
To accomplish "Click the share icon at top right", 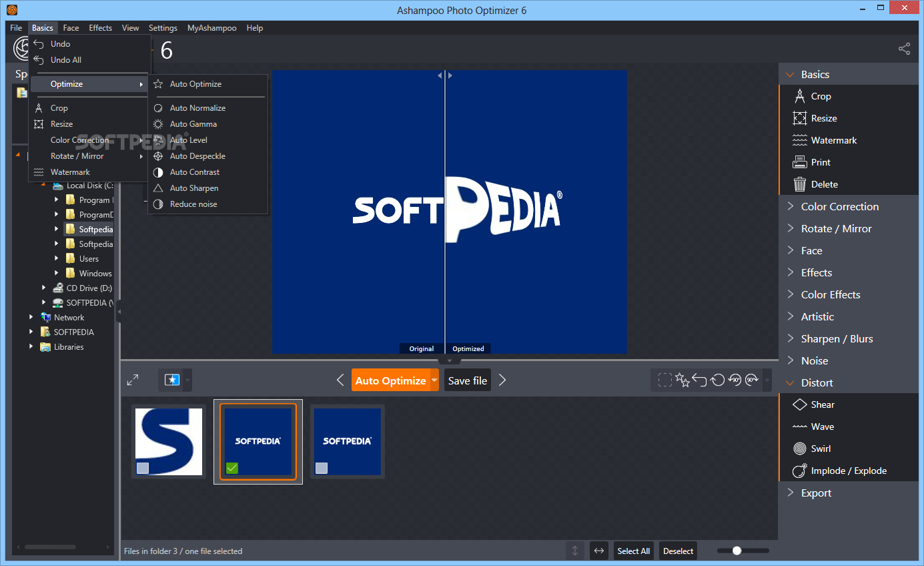I will [x=904, y=49].
